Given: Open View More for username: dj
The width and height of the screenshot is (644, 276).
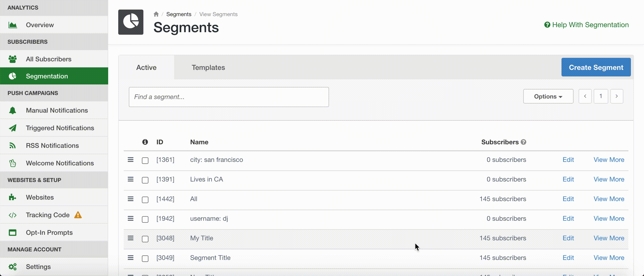Looking at the screenshot, I should pos(609,218).
